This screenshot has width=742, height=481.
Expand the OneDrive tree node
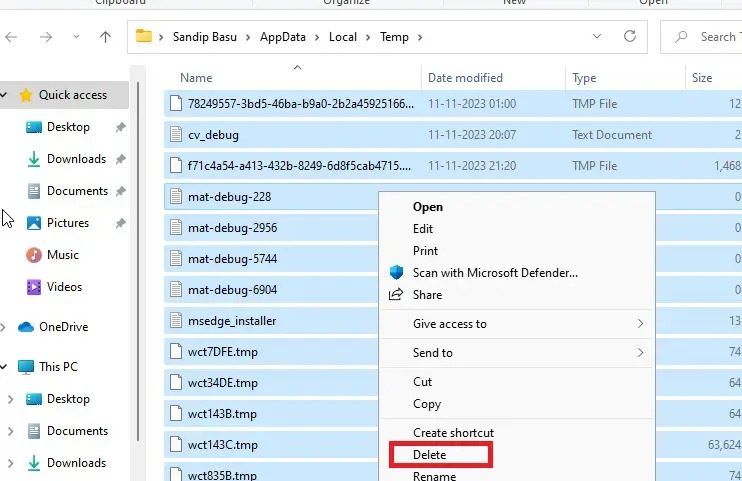pyautogui.click(x=4, y=327)
